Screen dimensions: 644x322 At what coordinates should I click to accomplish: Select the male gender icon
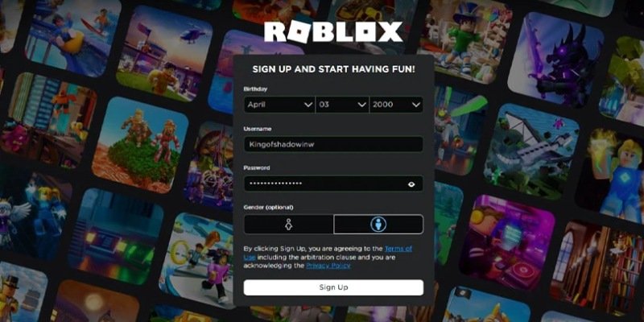point(378,225)
